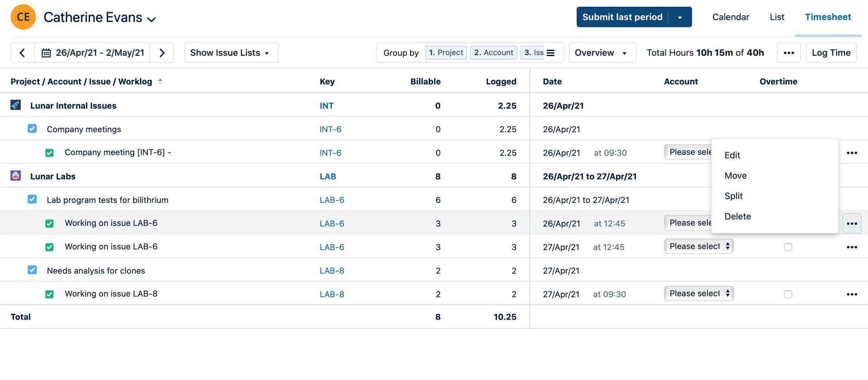Click the next period arrow

click(162, 52)
